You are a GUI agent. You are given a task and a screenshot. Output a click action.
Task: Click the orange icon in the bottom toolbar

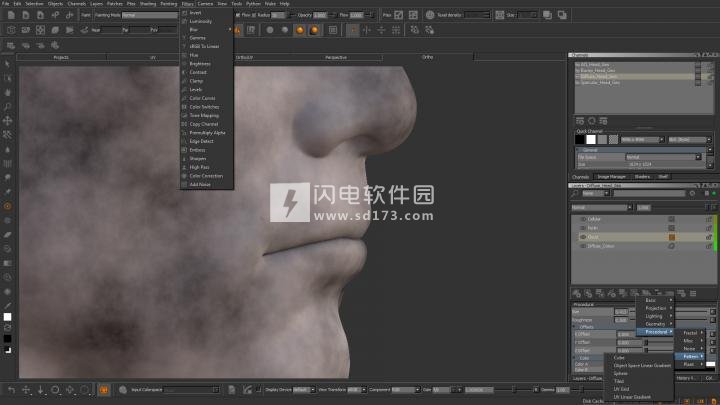coord(104,390)
